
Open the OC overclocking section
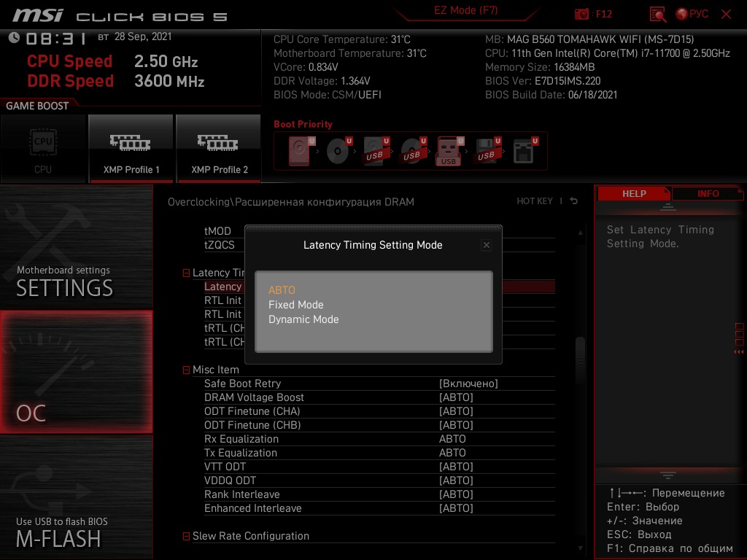(x=76, y=372)
